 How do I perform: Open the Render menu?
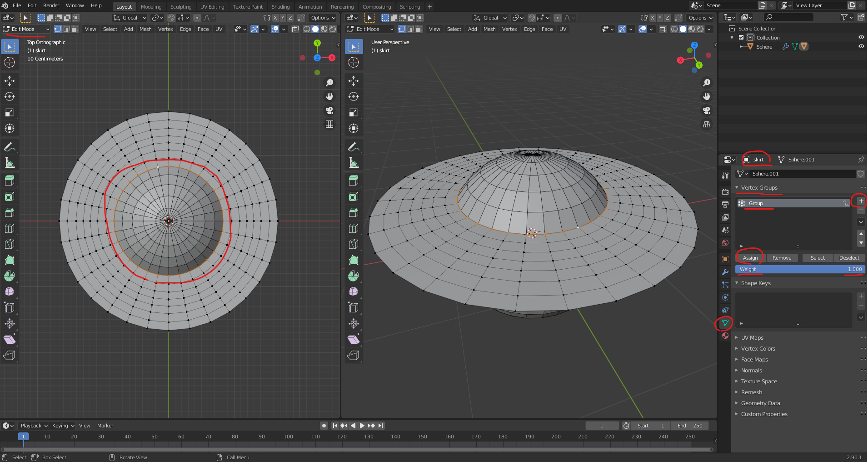(51, 5)
